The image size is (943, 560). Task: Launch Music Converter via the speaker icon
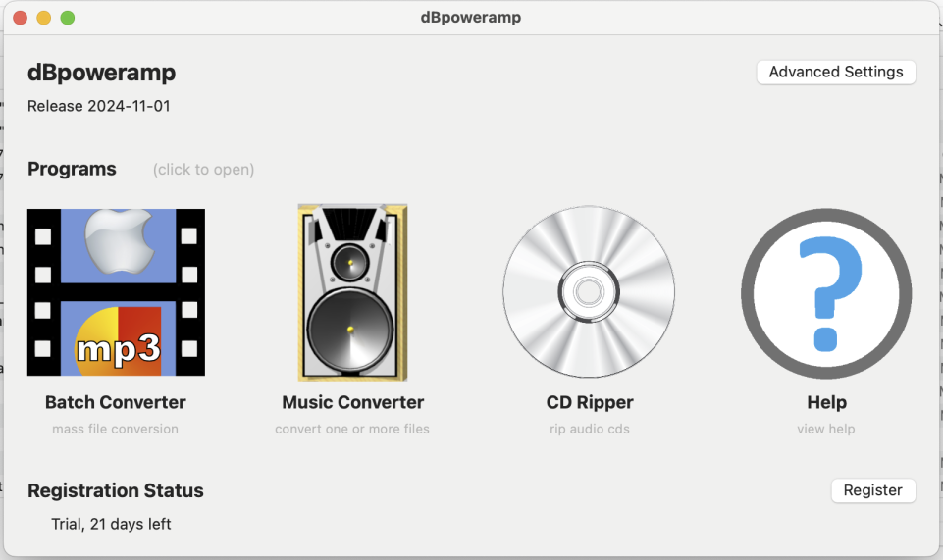[x=352, y=292]
